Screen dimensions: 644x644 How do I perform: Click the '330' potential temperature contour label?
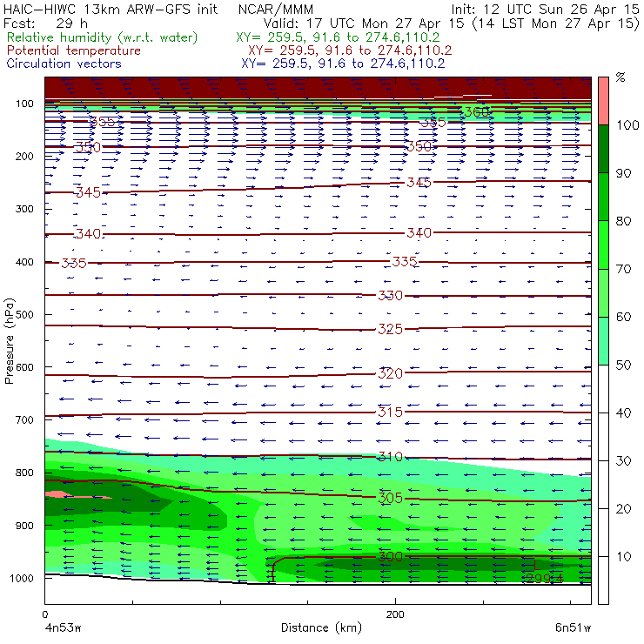click(390, 296)
